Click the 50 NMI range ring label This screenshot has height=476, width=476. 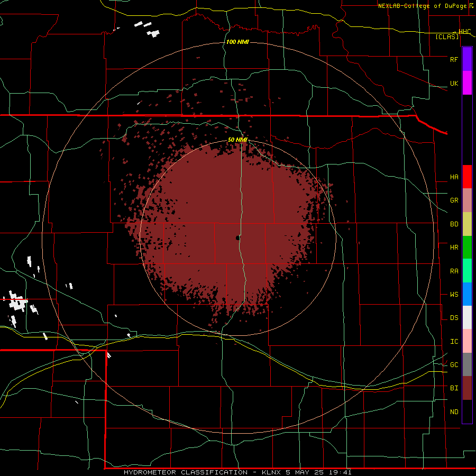click(x=237, y=140)
